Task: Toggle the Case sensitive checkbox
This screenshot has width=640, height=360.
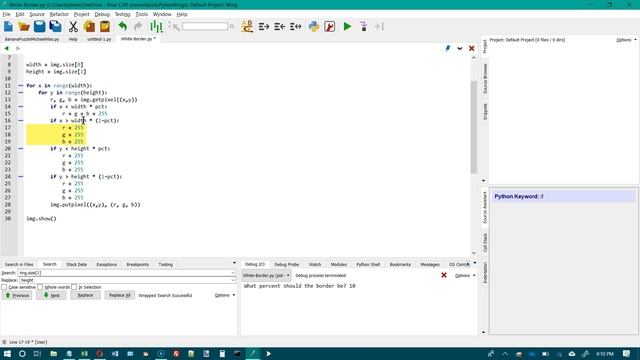Action: click(4, 287)
